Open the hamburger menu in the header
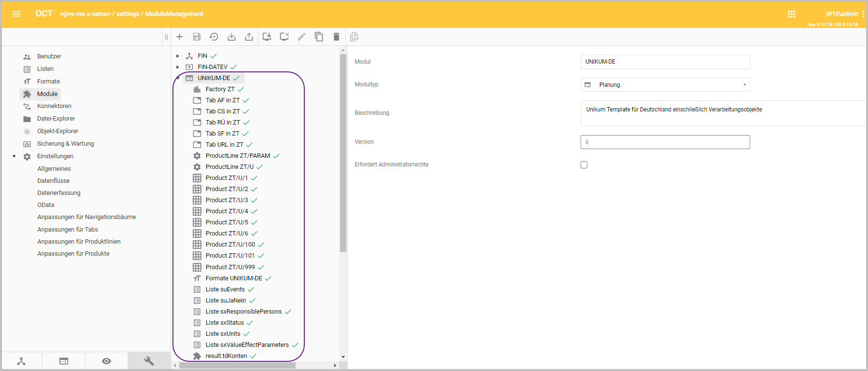 (16, 14)
